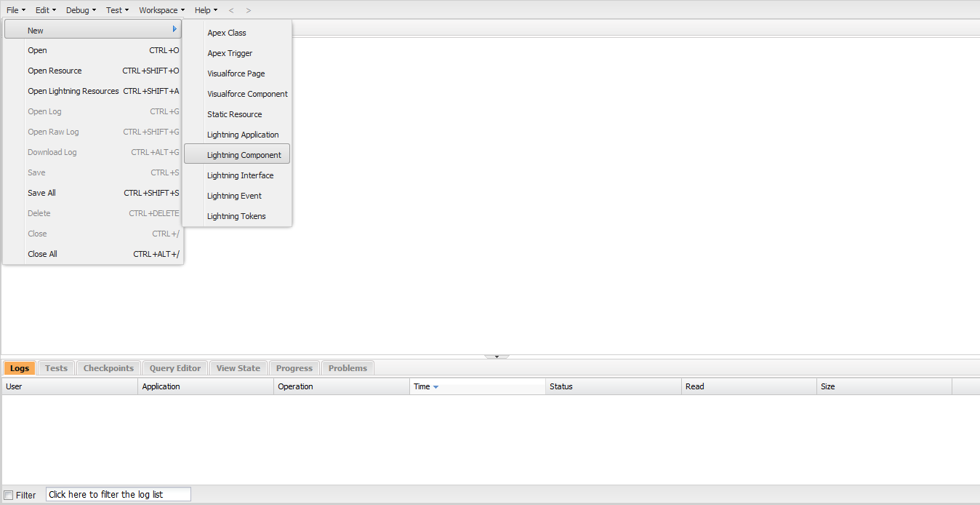The image size is (980, 505).
Task: Click the forward navigation arrow icon
Action: point(249,10)
